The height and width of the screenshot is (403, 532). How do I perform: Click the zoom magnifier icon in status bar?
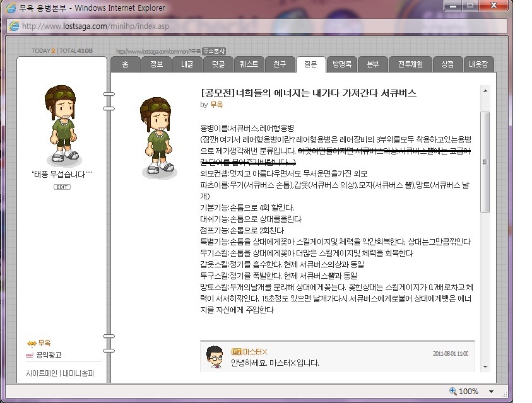452,391
